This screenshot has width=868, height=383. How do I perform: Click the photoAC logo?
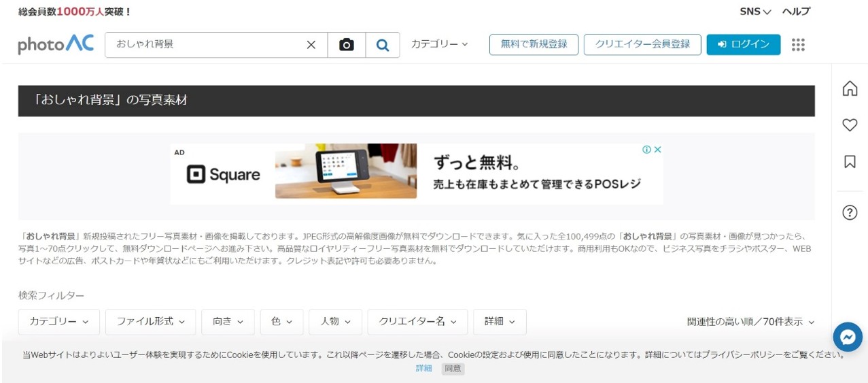click(x=56, y=44)
